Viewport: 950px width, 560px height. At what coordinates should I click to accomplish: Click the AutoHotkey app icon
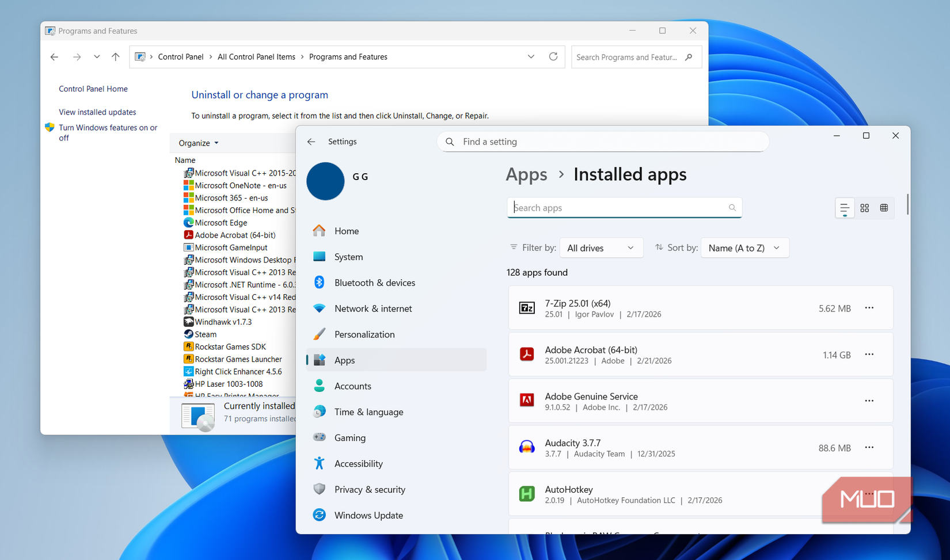527,494
